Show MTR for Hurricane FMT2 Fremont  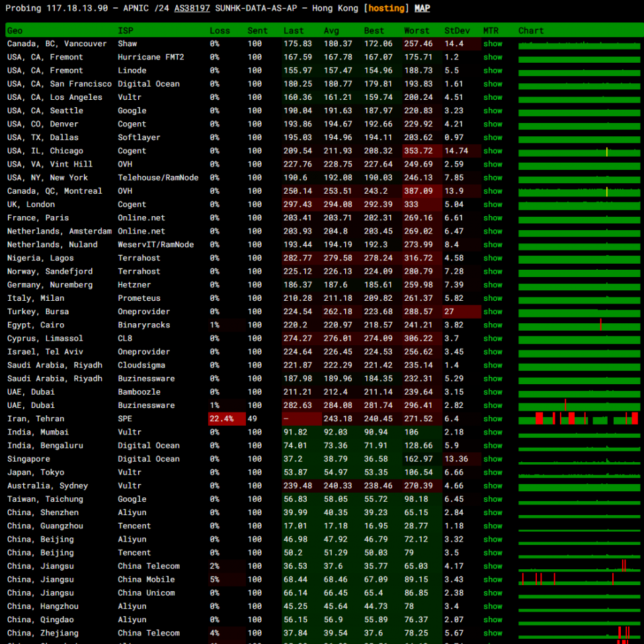[x=493, y=57]
